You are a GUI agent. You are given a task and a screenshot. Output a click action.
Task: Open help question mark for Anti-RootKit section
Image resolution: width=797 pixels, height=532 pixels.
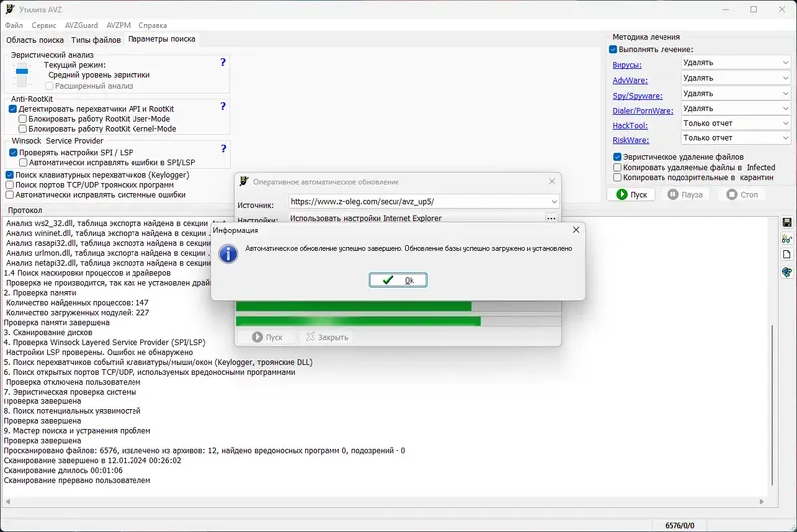click(x=222, y=106)
